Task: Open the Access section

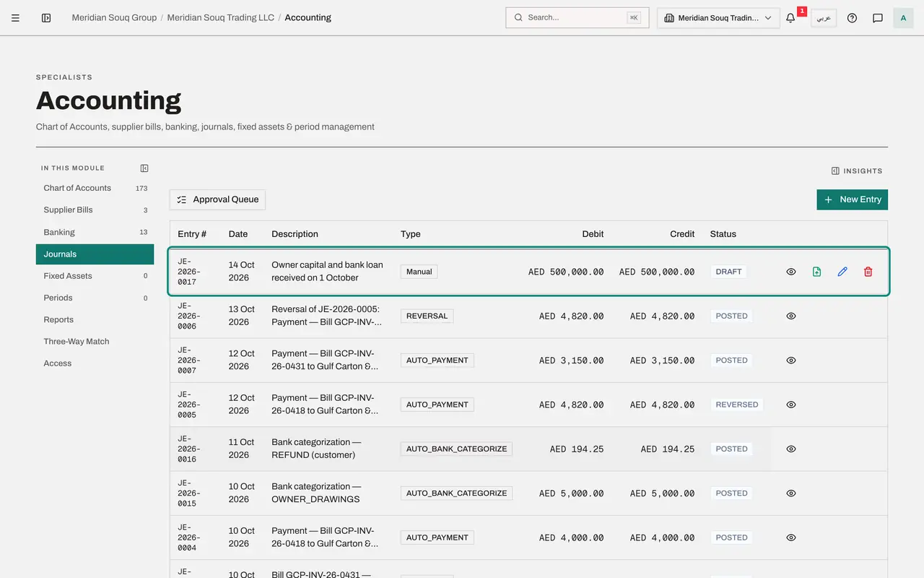Action: pyautogui.click(x=95, y=363)
